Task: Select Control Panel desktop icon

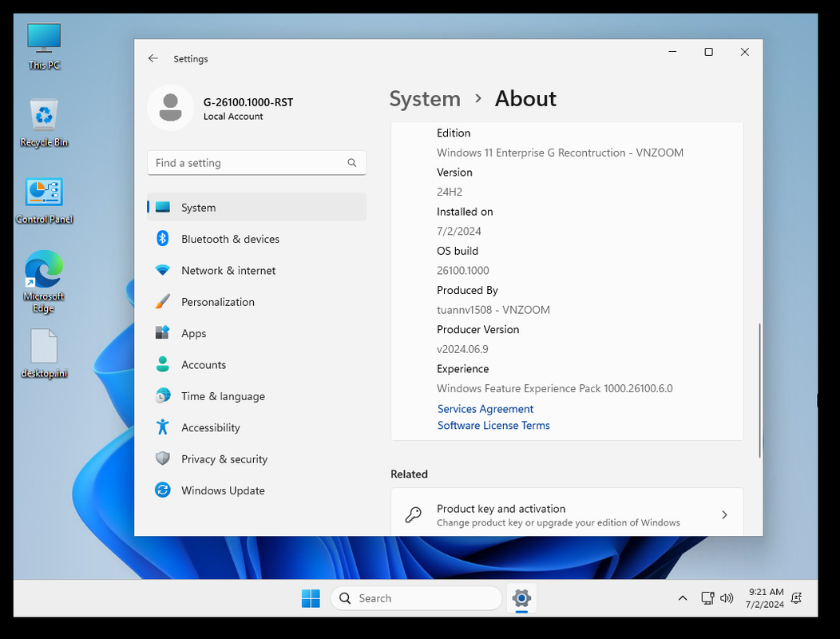Action: click(44, 200)
